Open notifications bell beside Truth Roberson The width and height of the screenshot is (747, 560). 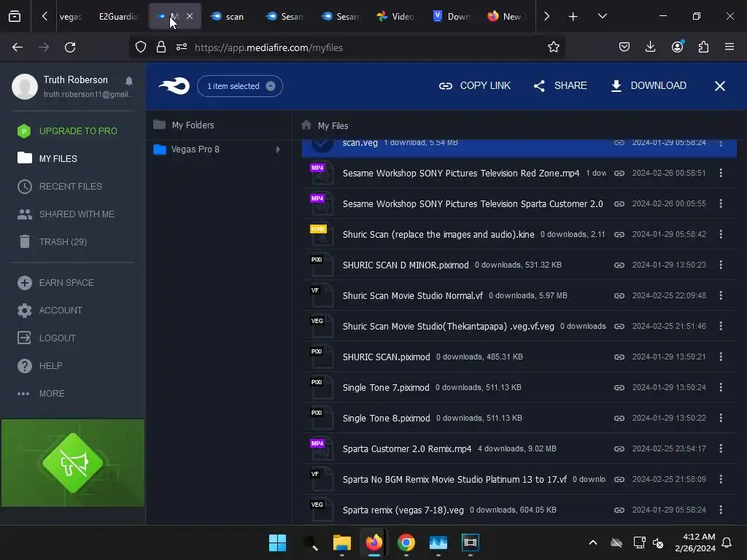point(129,80)
